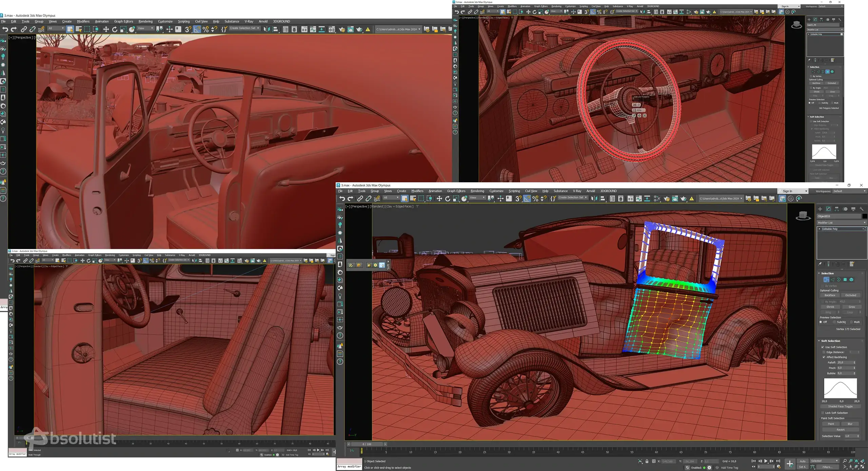
Task: Toggle Percent Snap in front window toolbar
Action: tap(535, 199)
